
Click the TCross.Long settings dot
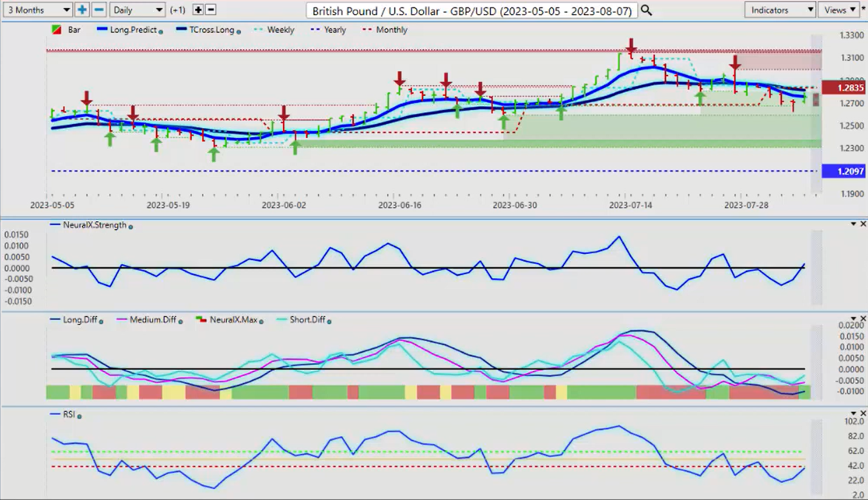[239, 31]
